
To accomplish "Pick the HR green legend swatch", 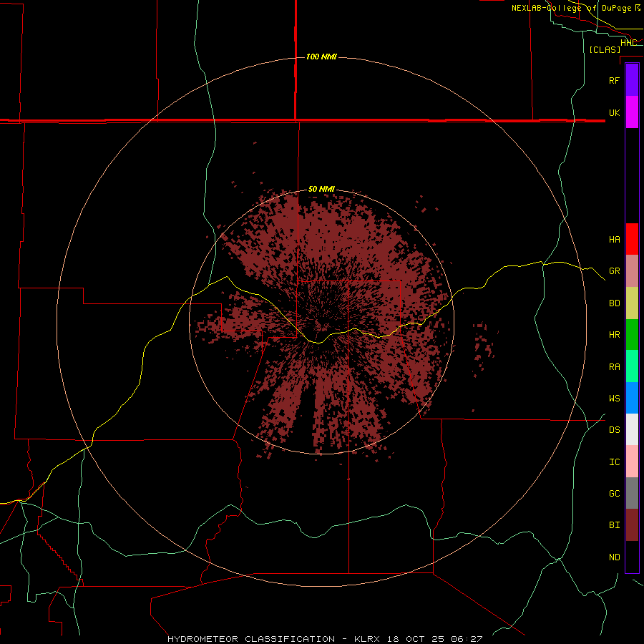I will point(632,335).
